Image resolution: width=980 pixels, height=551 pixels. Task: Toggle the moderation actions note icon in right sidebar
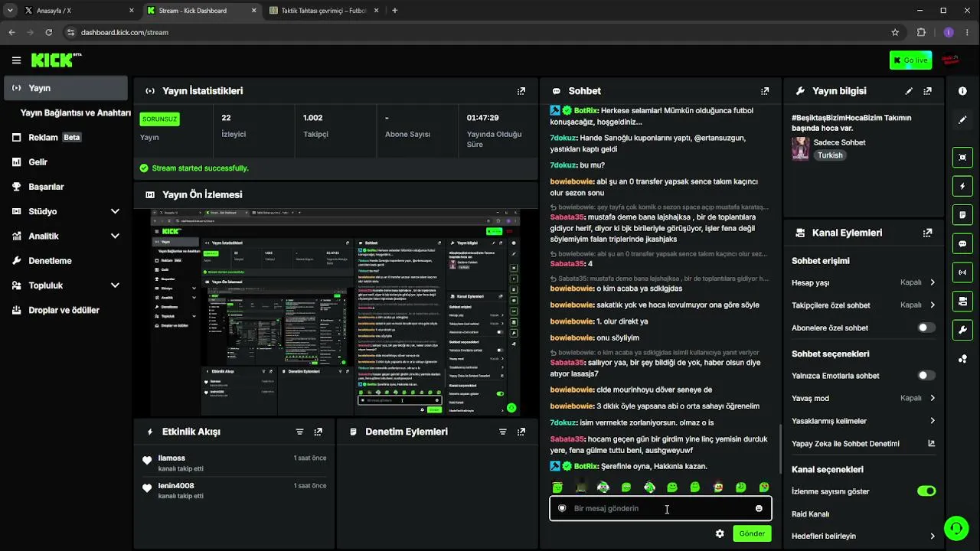tap(962, 215)
